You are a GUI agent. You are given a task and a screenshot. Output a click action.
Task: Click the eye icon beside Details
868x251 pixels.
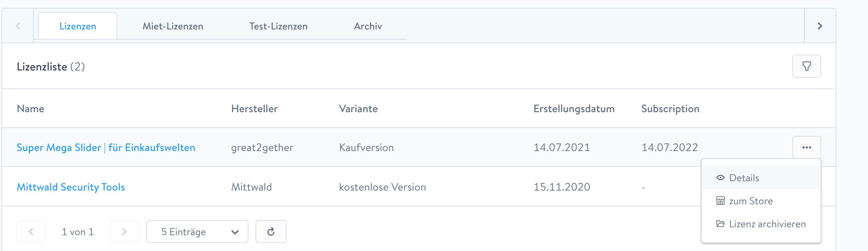720,178
